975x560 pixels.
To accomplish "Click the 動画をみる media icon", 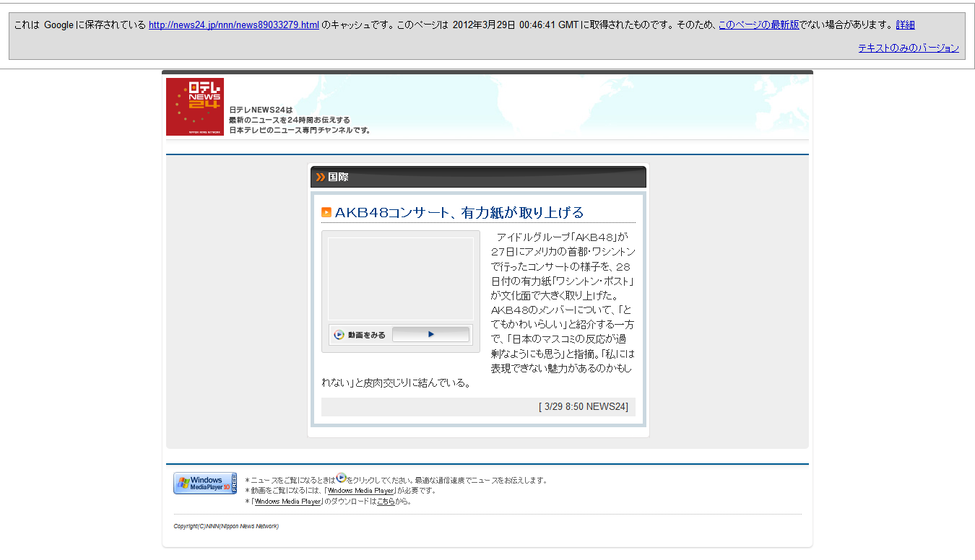I will tap(339, 335).
